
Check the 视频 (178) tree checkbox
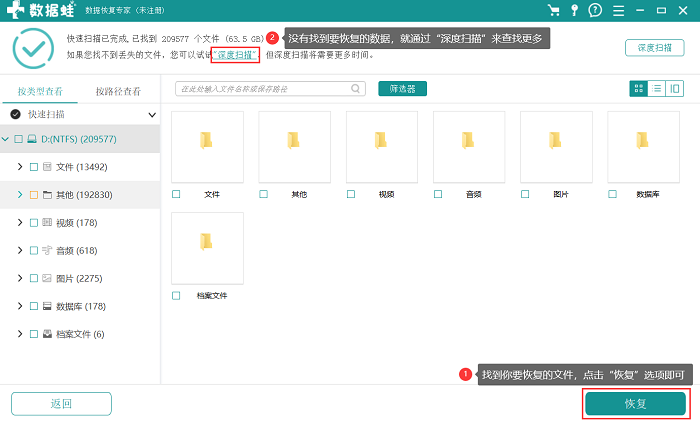pos(33,222)
